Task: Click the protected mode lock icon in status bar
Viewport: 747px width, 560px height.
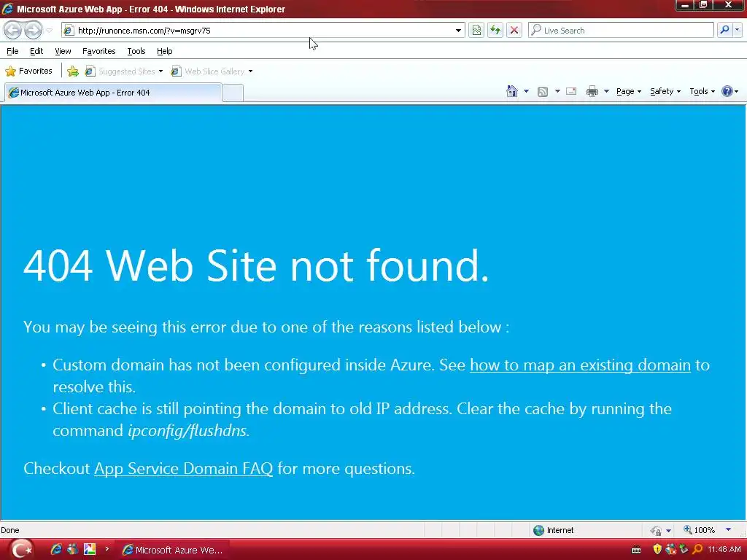Action: point(656,531)
